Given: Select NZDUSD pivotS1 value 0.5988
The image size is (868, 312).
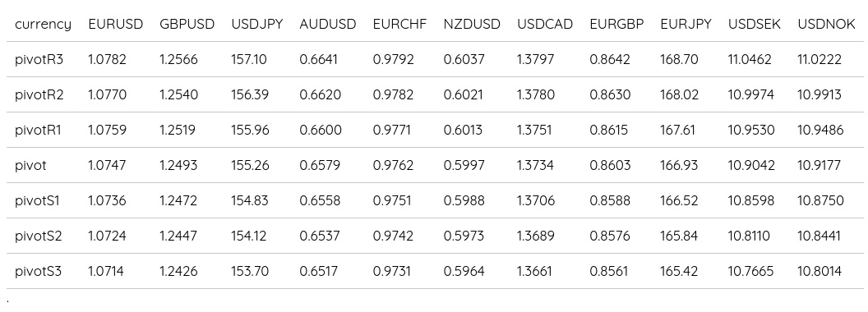Looking at the screenshot, I should point(464,200).
